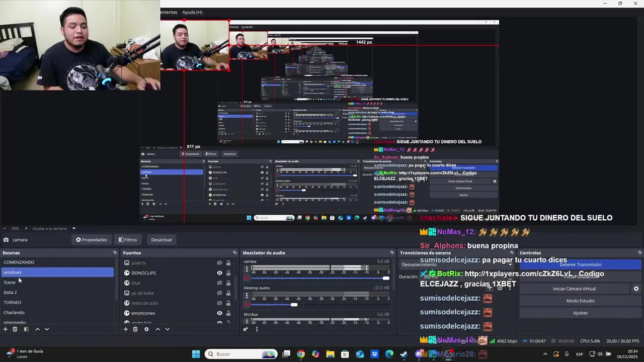
Task: Click the Desactivar button
Action: pos(162,240)
